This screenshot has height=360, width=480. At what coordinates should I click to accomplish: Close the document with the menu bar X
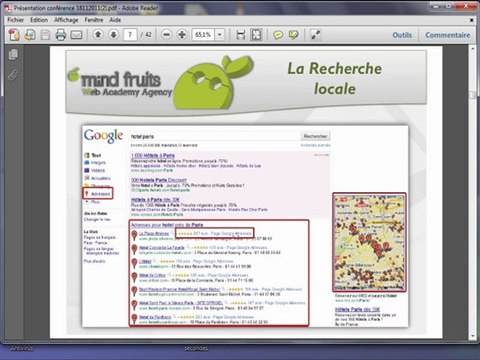(x=472, y=20)
